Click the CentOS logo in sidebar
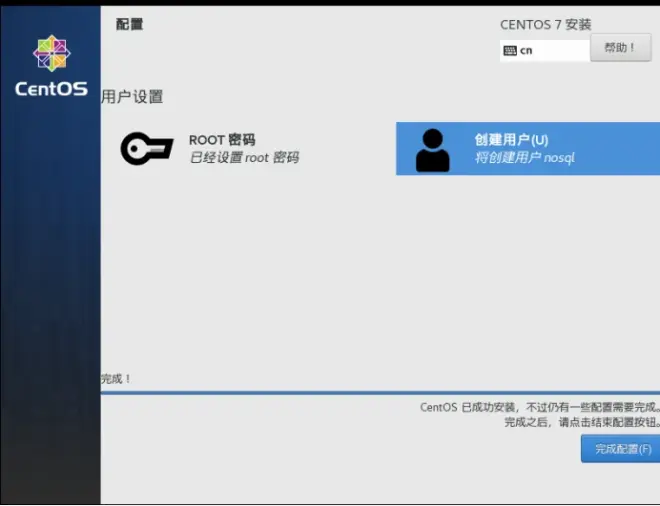The height and width of the screenshot is (506, 660). [51, 66]
